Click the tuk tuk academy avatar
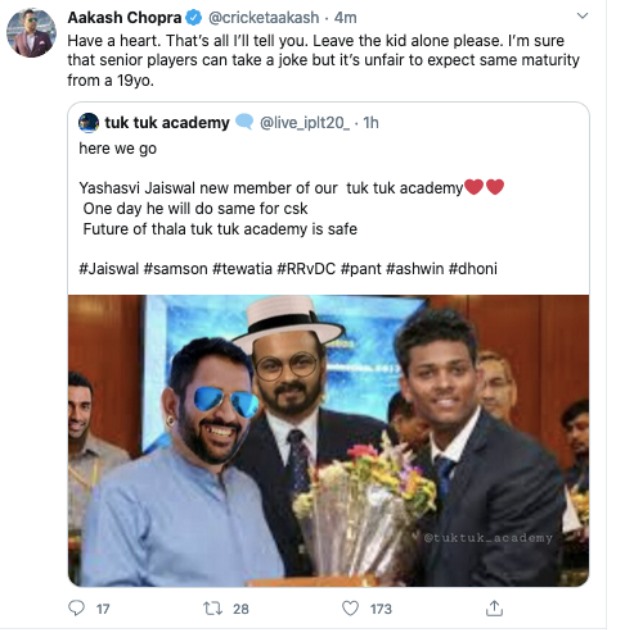Image resolution: width=625 pixels, height=630 pixels. [x=88, y=123]
